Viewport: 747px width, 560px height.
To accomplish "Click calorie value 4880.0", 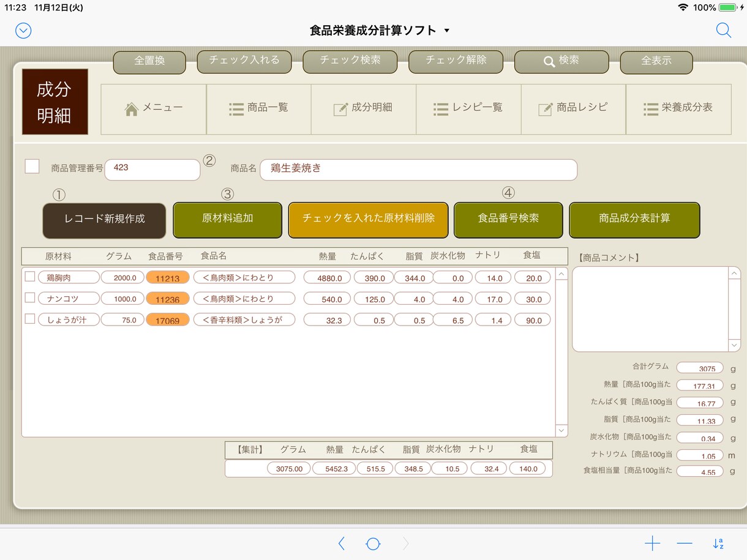I will coord(327,277).
